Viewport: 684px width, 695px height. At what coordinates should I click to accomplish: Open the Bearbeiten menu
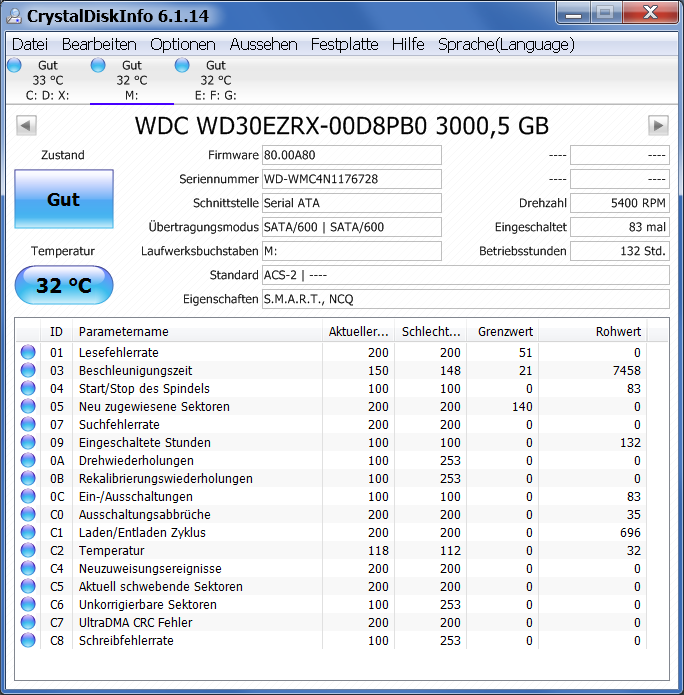(x=99, y=44)
